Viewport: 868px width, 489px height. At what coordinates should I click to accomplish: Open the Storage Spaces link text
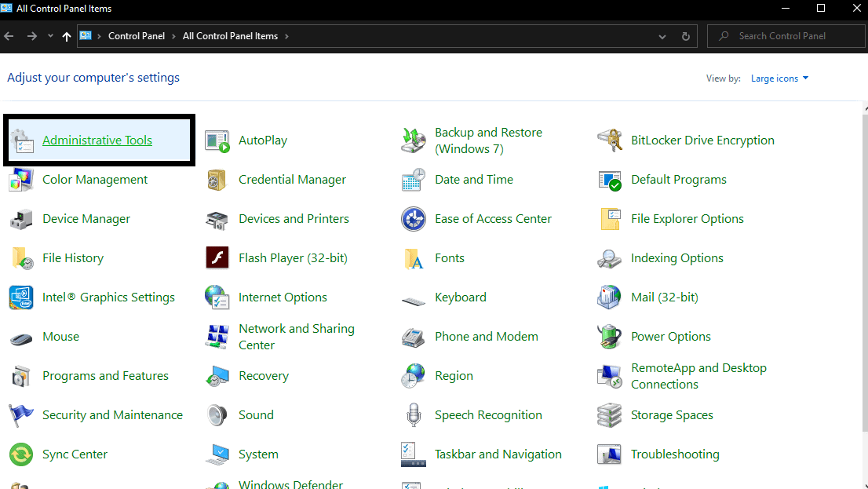672,415
